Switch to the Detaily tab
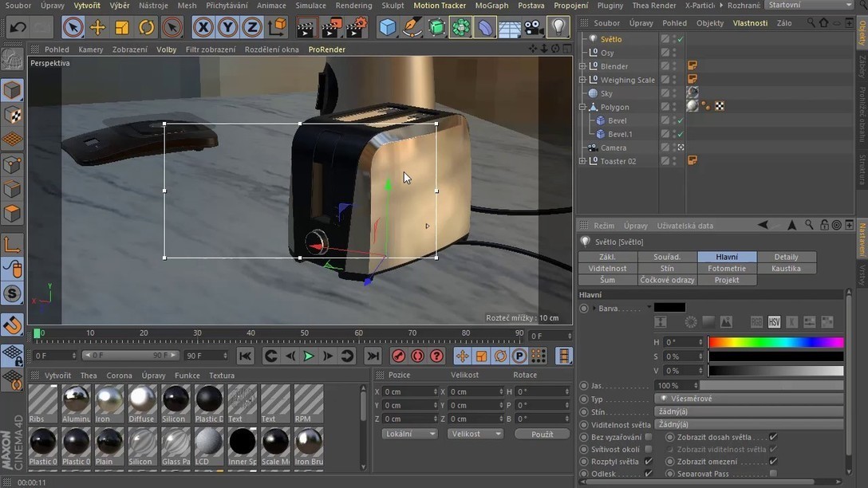This screenshot has width=868, height=488. (785, 257)
